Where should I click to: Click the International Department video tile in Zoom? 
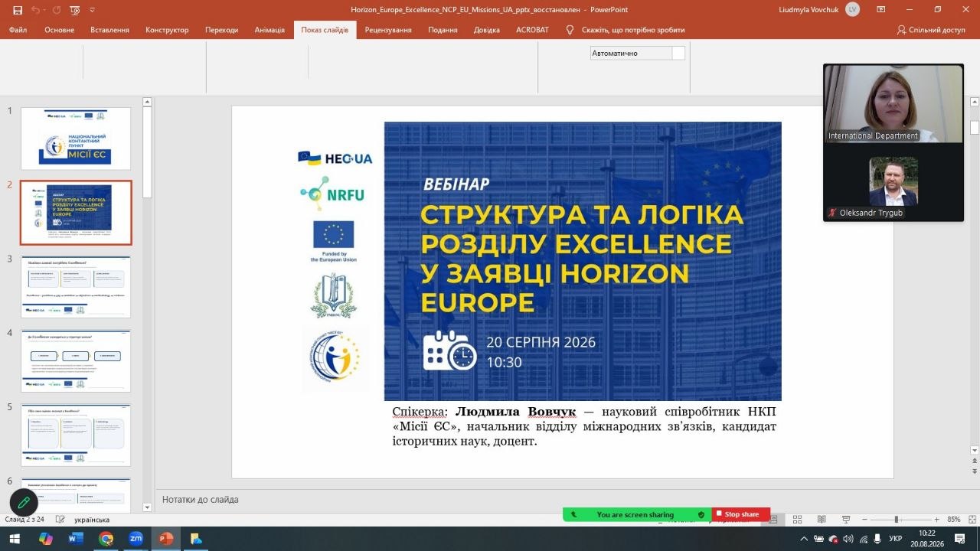(x=893, y=103)
